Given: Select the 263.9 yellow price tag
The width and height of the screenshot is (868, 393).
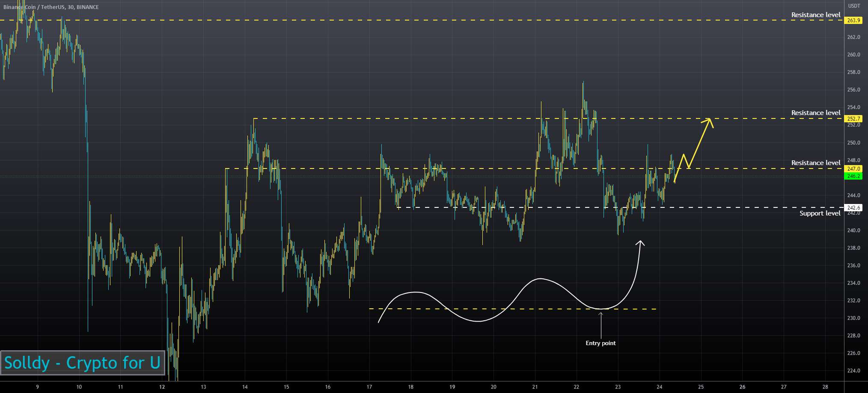Looking at the screenshot, I should click(853, 21).
